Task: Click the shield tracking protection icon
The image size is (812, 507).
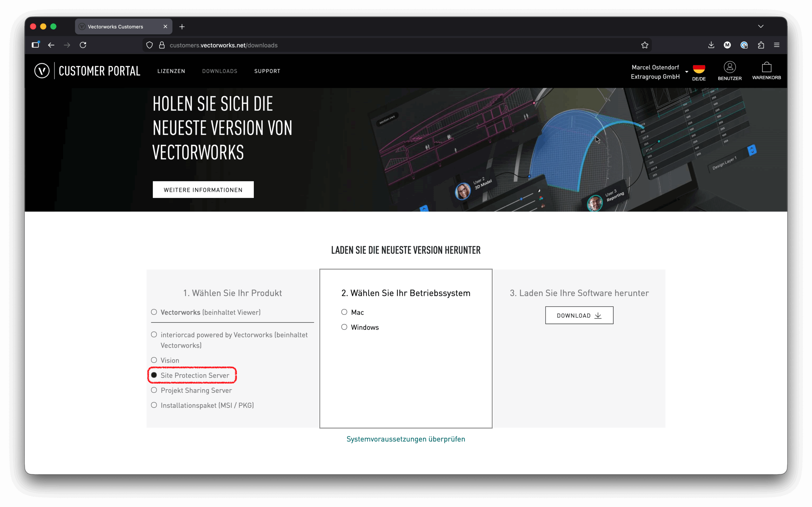Action: click(x=150, y=45)
